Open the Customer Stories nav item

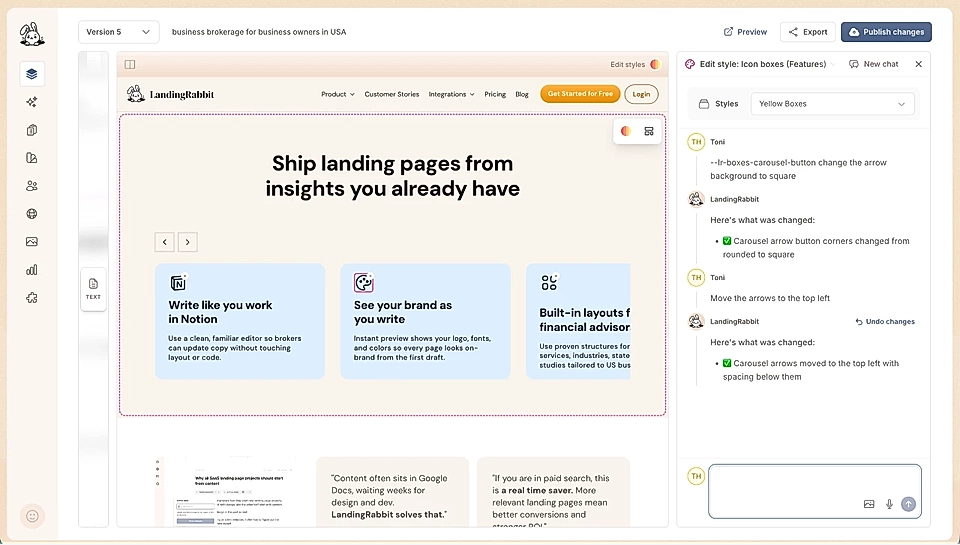tap(392, 94)
